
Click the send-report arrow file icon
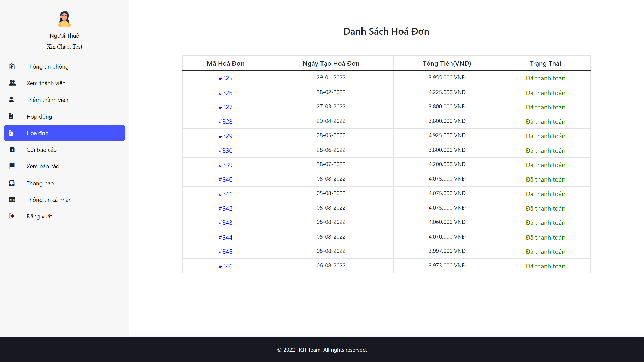[x=12, y=150]
